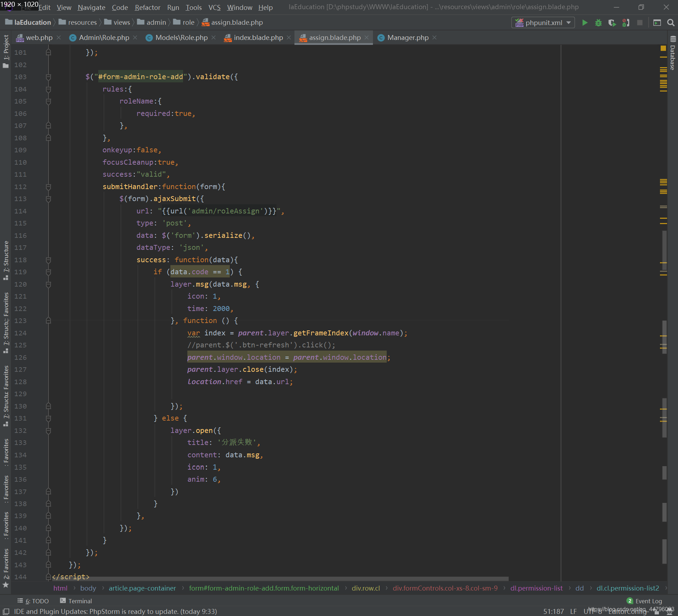Open the Project tool window
Viewport: 678px width, 616px height.
coord(6,51)
